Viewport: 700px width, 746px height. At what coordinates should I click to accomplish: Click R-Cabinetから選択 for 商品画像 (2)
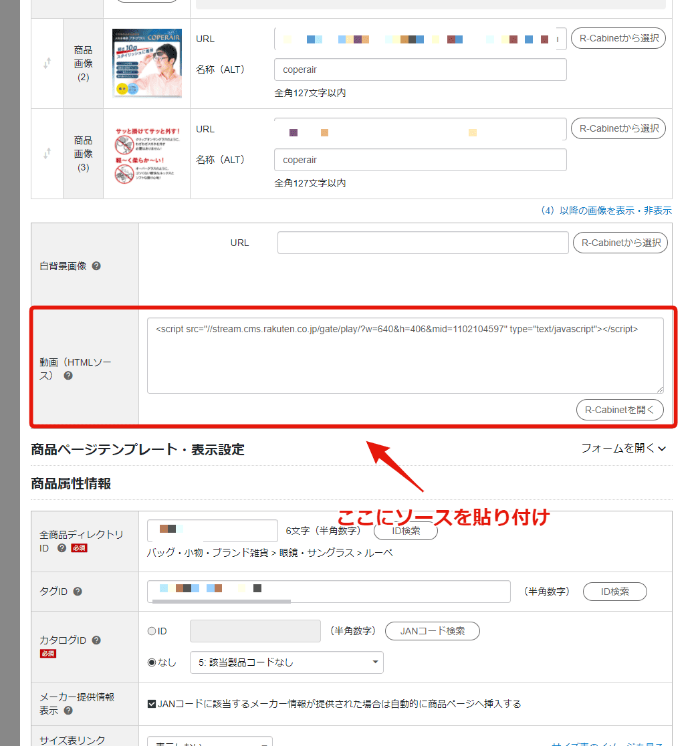point(618,38)
